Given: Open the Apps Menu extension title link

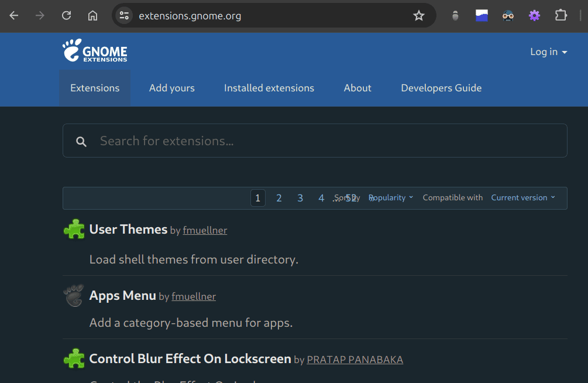Looking at the screenshot, I should (x=122, y=295).
